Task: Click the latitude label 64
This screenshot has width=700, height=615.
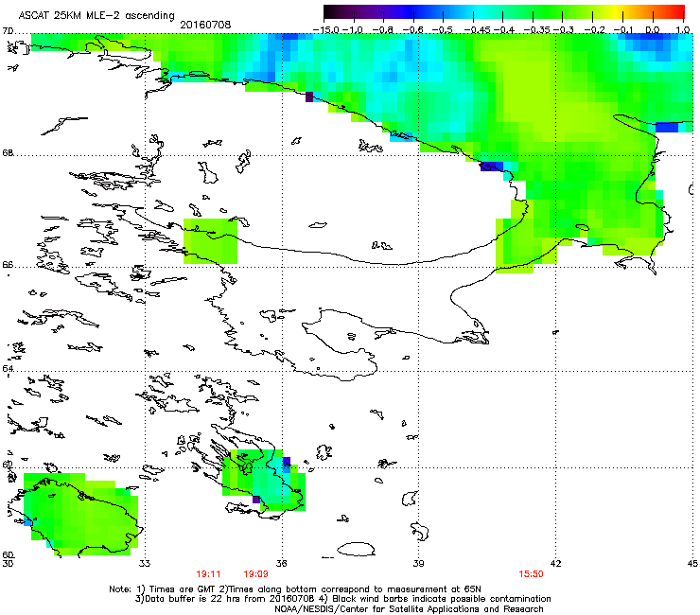Action: pyautogui.click(x=8, y=368)
